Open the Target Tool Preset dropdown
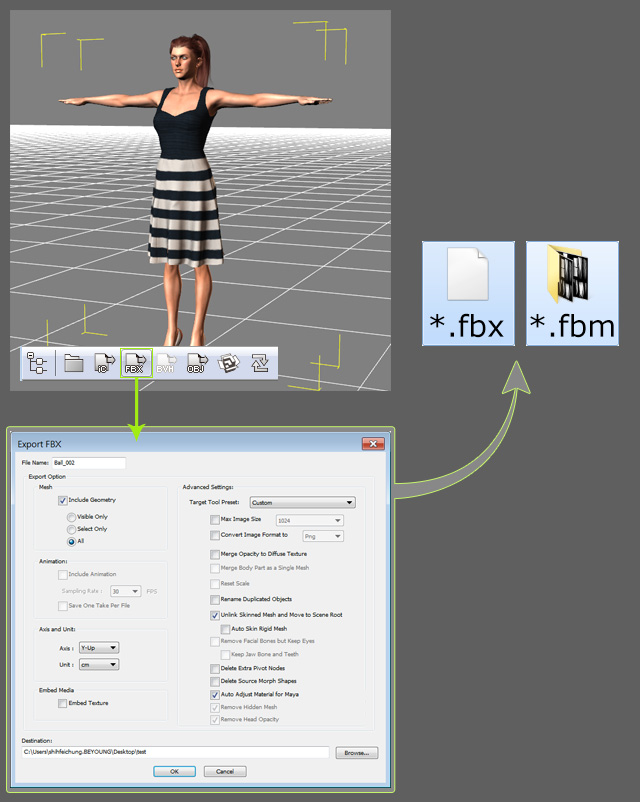The width and height of the screenshot is (640, 802). pyautogui.click(x=302, y=502)
